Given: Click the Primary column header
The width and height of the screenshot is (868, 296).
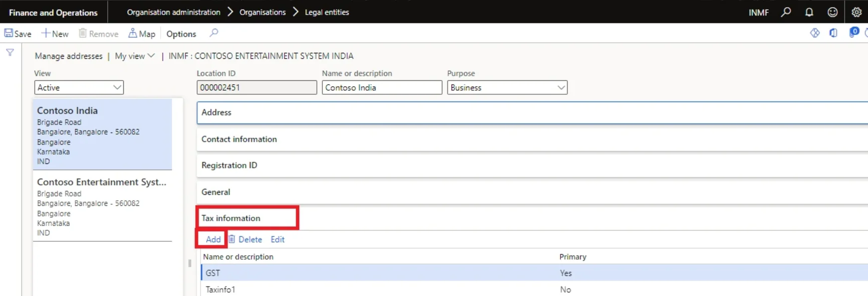Looking at the screenshot, I should (x=573, y=257).
